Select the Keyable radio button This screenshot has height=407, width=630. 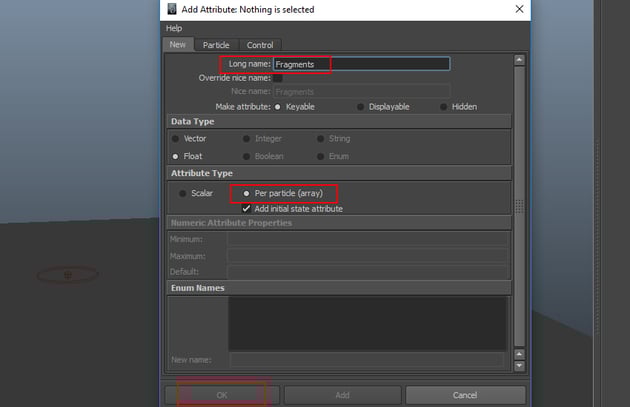[x=278, y=107]
